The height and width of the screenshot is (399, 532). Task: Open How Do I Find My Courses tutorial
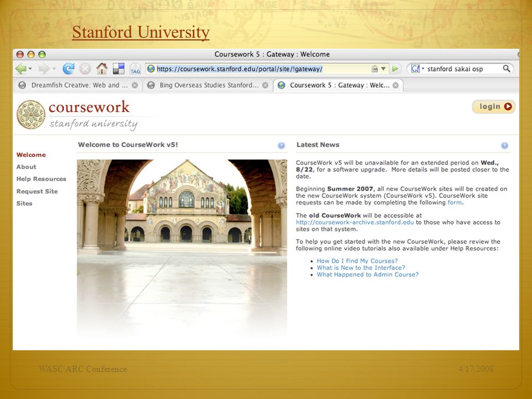[357, 261]
